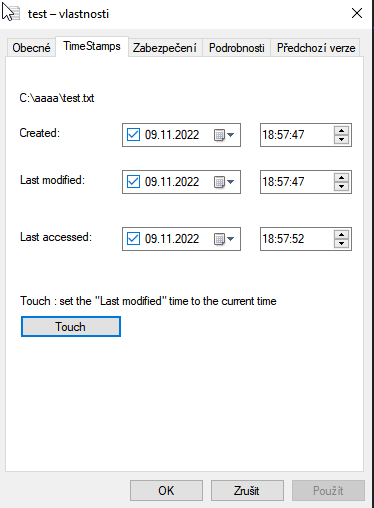Switch to the Zabezpečení tab

(165, 48)
